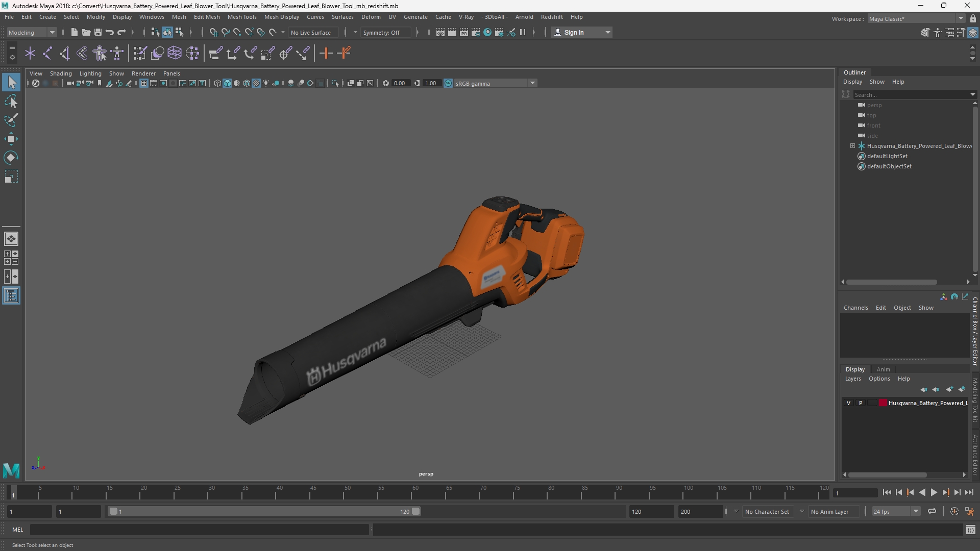The image size is (980, 551).
Task: Open a scene file icon
Action: (86, 32)
